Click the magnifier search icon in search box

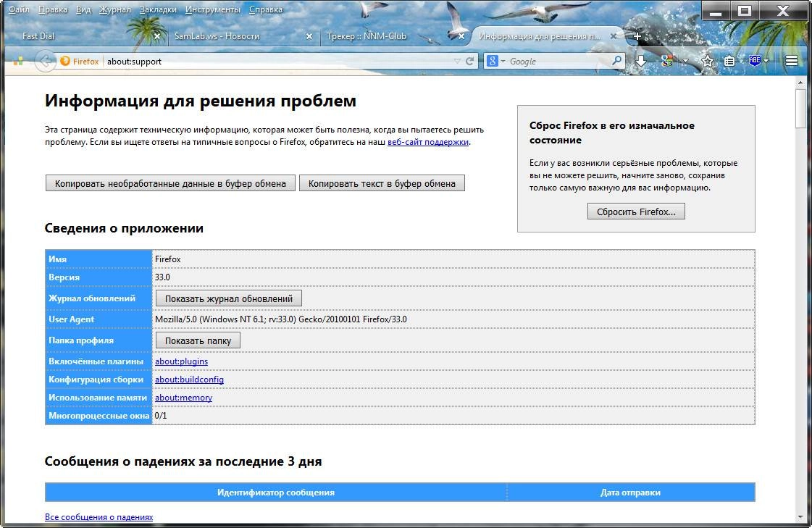click(x=616, y=61)
